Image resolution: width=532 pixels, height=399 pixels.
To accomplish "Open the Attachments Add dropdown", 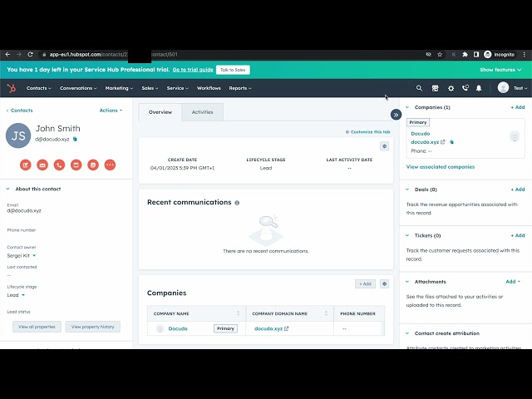I will coord(513,282).
